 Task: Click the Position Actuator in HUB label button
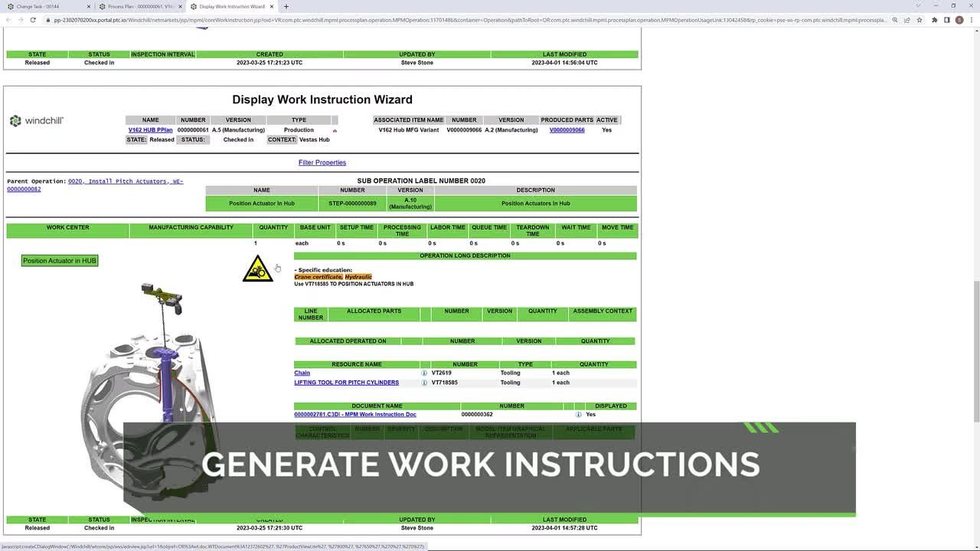point(60,261)
